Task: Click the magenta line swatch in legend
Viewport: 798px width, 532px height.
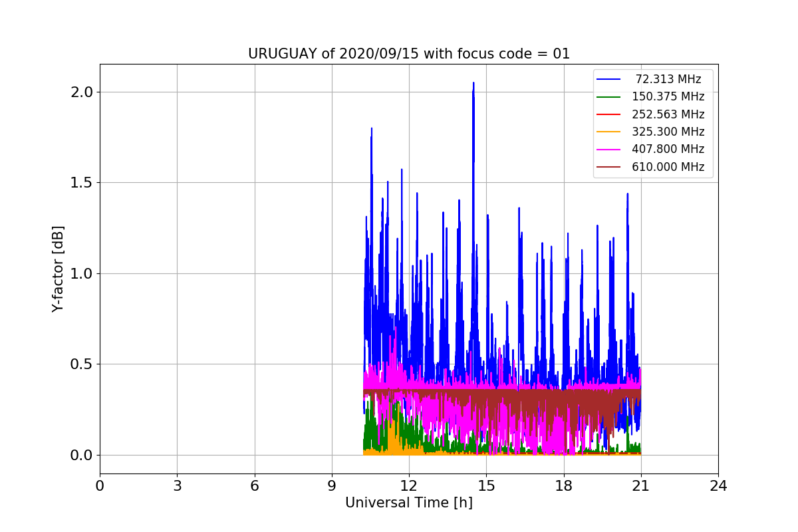Action: pos(608,150)
